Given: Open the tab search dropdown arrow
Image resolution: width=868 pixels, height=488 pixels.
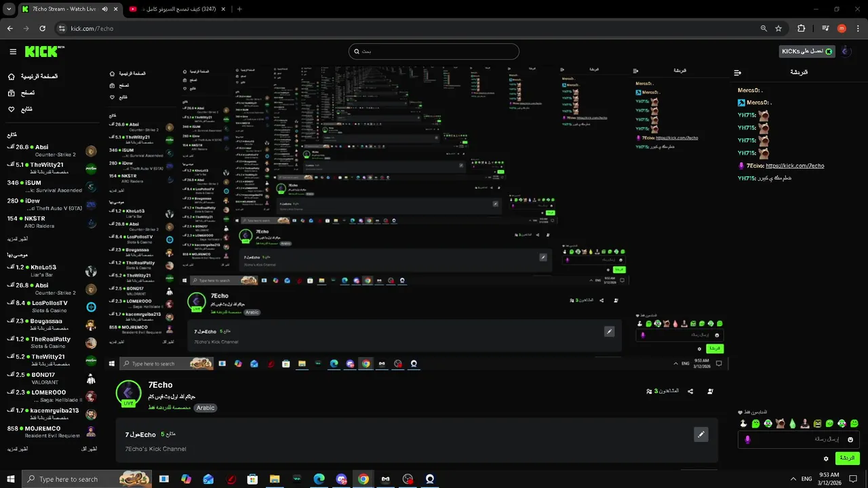Looking at the screenshot, I should coord(9,9).
